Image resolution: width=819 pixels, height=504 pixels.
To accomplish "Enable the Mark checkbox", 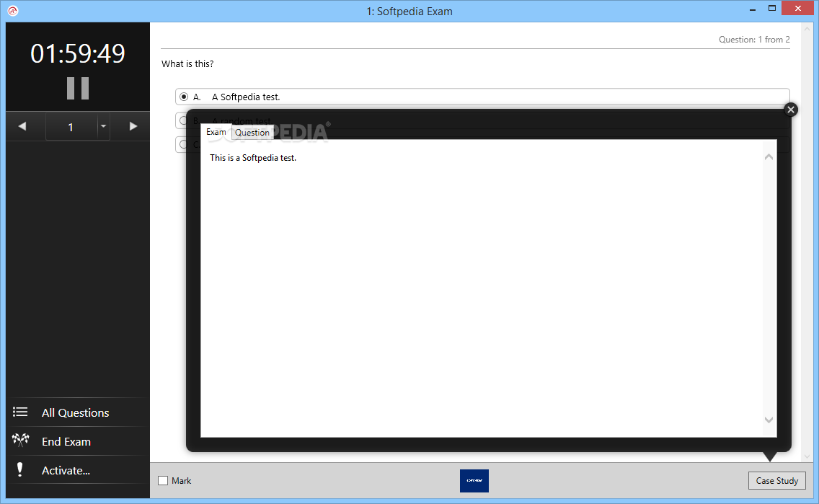I will 163,480.
